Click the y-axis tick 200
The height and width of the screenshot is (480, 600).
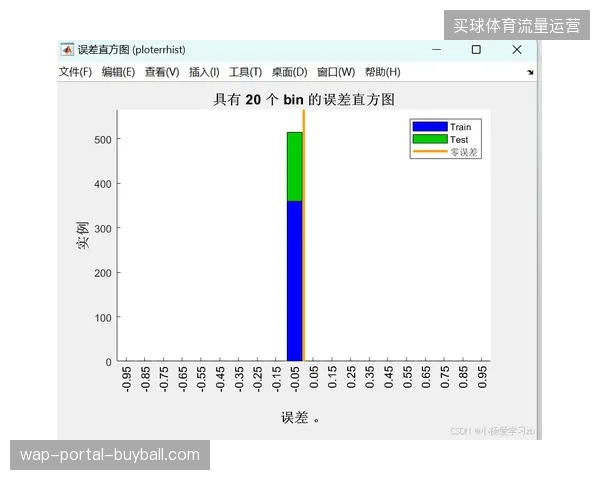pos(103,273)
